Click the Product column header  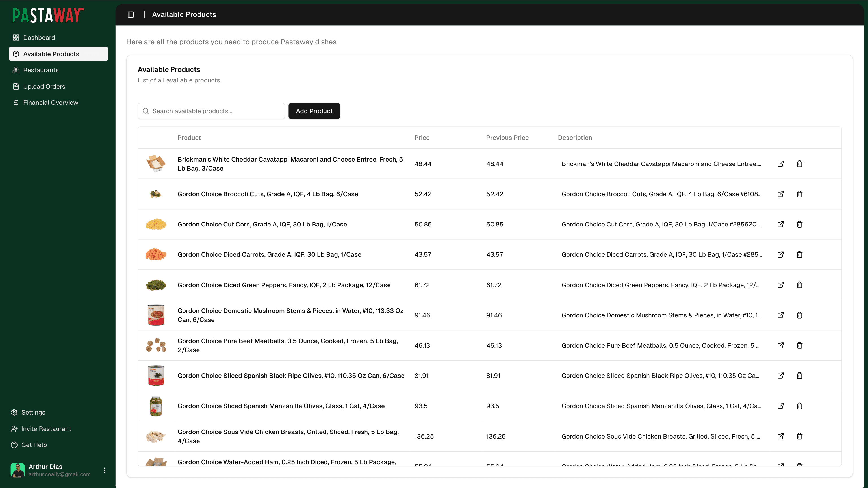tap(189, 138)
